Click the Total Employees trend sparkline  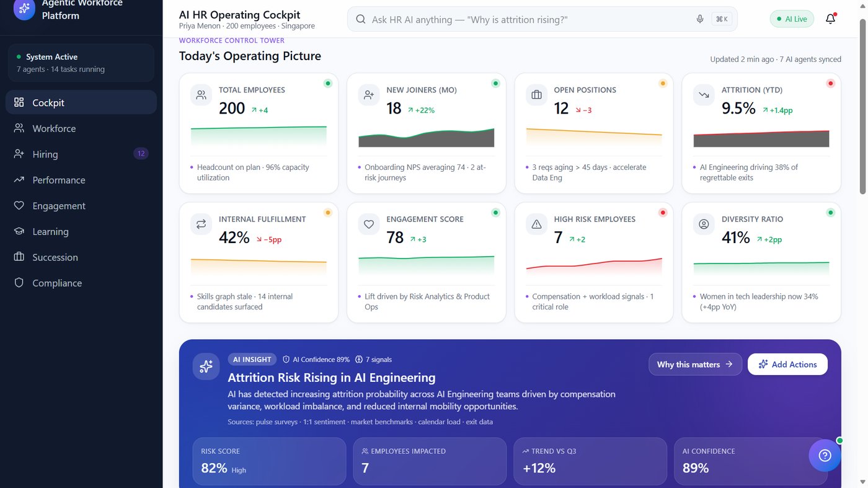(259, 136)
